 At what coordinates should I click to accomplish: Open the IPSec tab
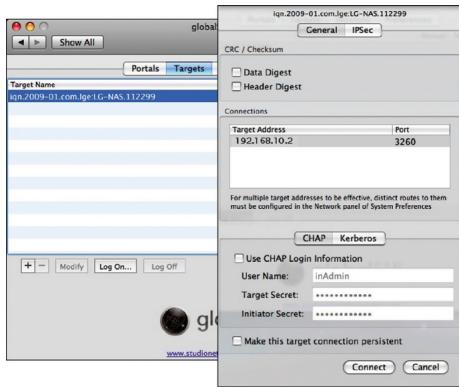[363, 30]
